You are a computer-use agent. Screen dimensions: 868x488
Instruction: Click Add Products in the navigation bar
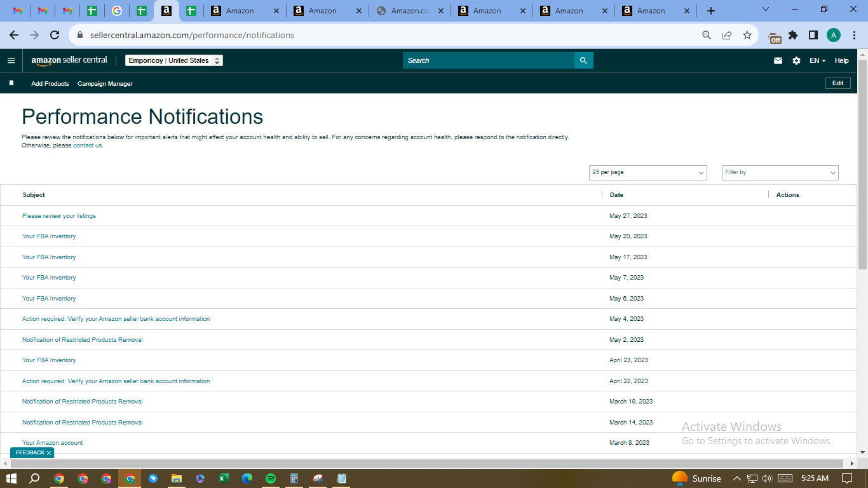[50, 84]
